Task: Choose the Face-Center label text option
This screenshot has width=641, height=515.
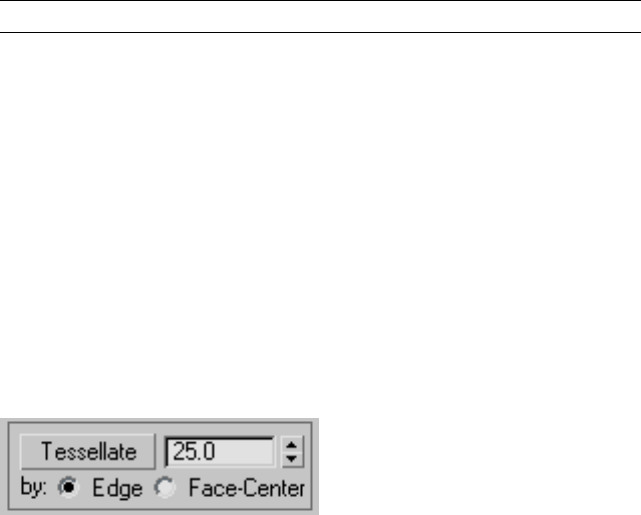Action: [247, 488]
